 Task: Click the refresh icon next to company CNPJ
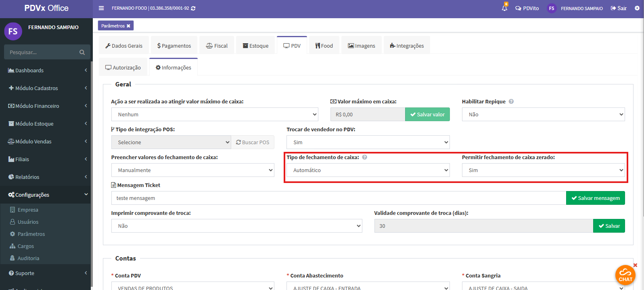tap(193, 8)
